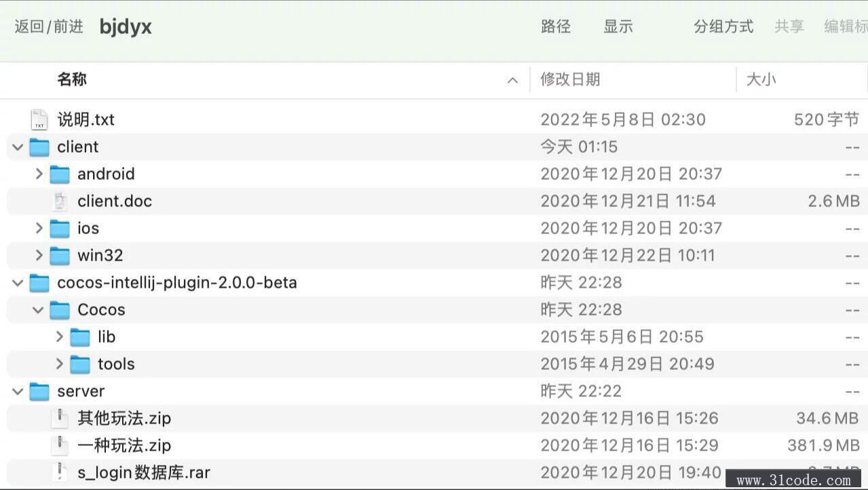
Task: Select the tools folder icon
Action: point(80,364)
